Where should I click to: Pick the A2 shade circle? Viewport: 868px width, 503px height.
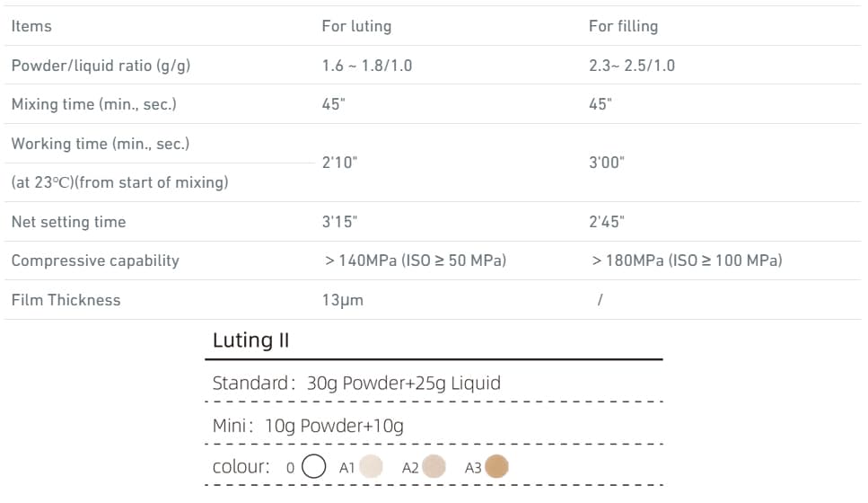[434, 466]
